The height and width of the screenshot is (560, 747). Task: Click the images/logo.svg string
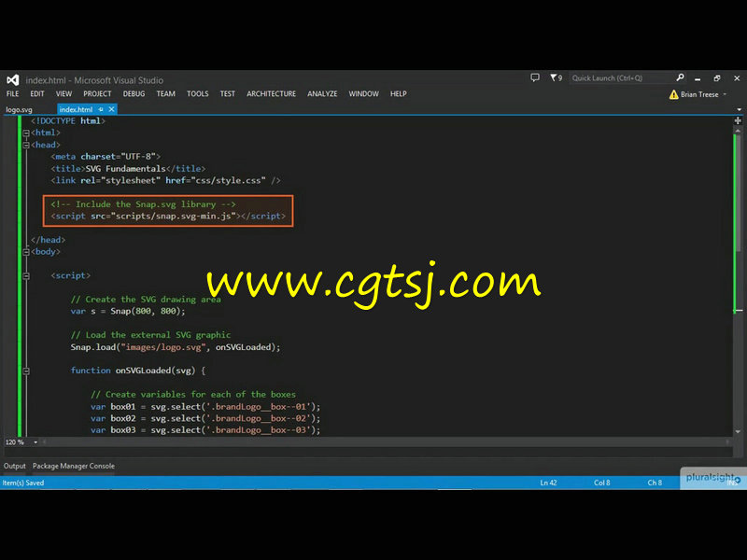point(162,347)
